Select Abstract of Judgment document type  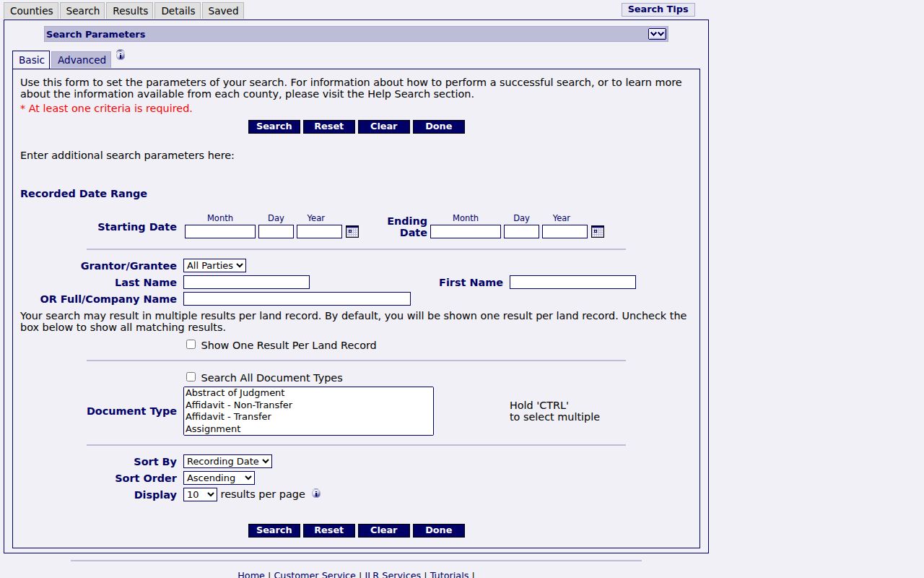pyautogui.click(x=308, y=393)
